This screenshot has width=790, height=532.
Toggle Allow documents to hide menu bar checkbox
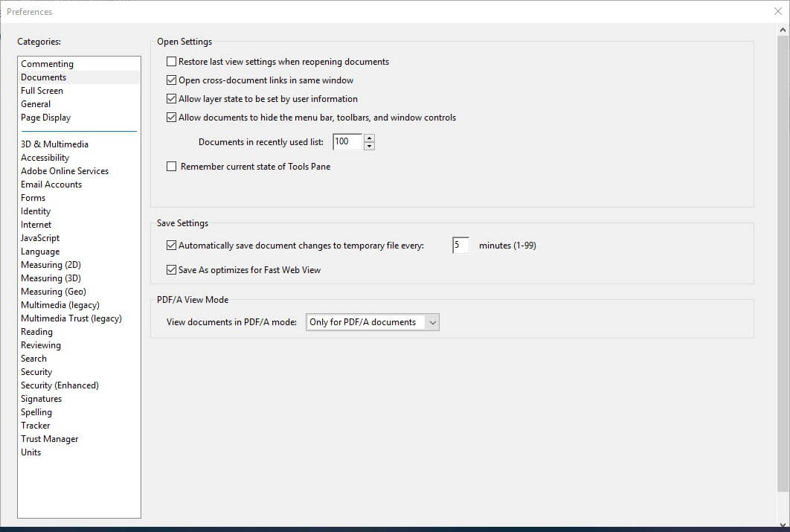(171, 118)
